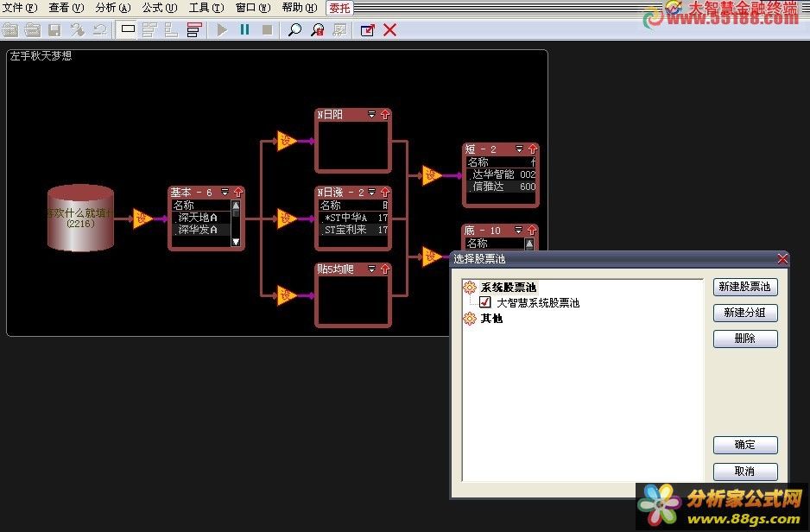The width and height of the screenshot is (810, 532).
Task: Open the 分析(A) menu
Action: (113, 8)
